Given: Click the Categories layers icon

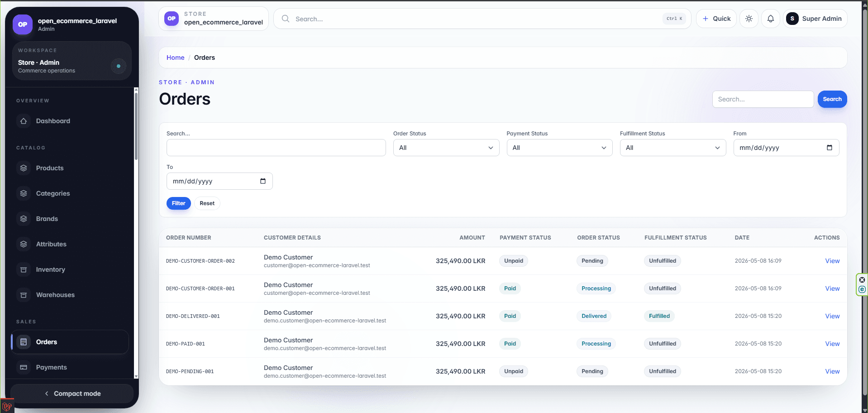Looking at the screenshot, I should pos(24,193).
